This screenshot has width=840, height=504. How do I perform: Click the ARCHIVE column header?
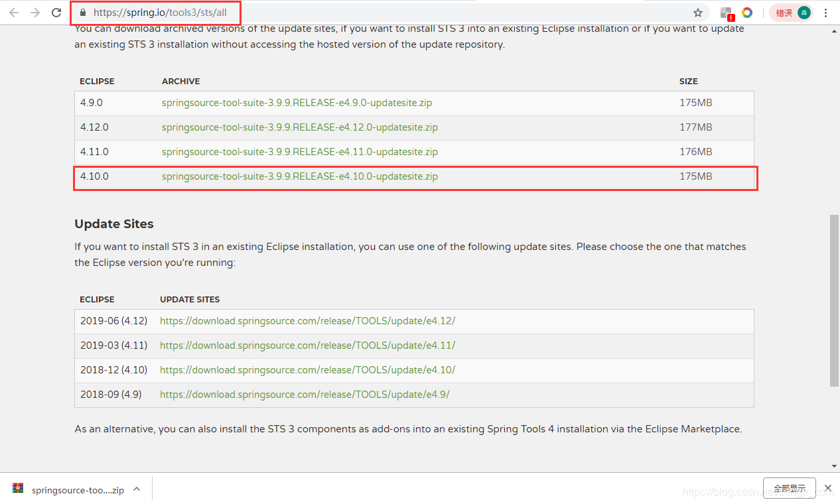tap(180, 82)
